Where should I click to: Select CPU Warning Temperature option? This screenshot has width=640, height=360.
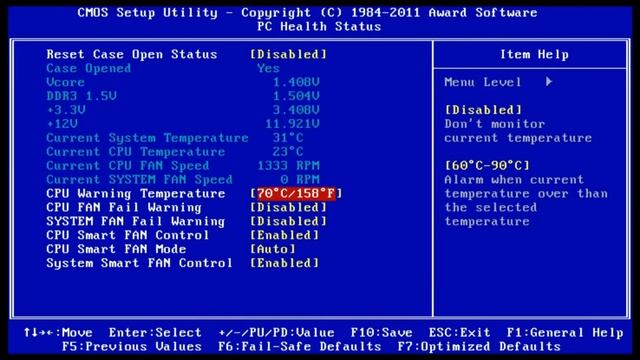click(x=136, y=193)
